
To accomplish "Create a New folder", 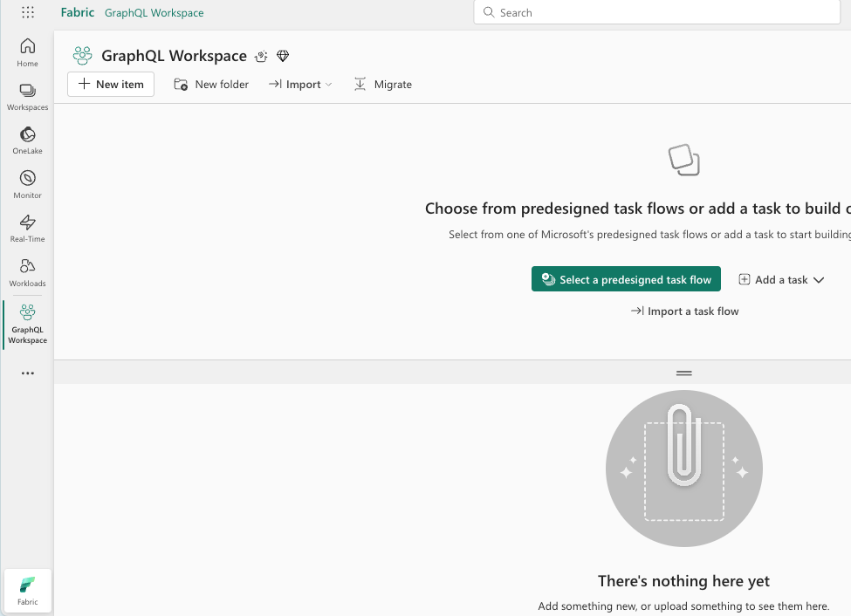I will click(x=211, y=84).
